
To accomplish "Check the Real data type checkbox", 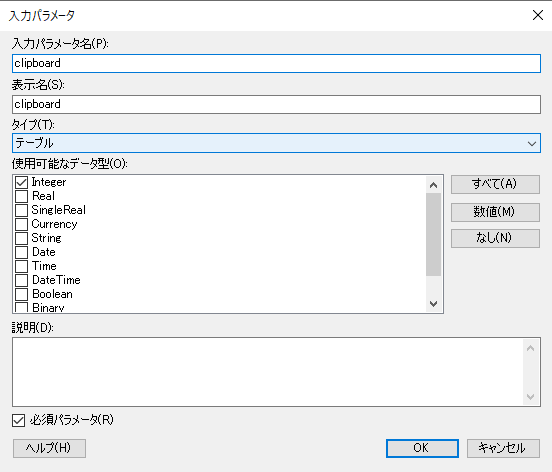I will point(21,196).
